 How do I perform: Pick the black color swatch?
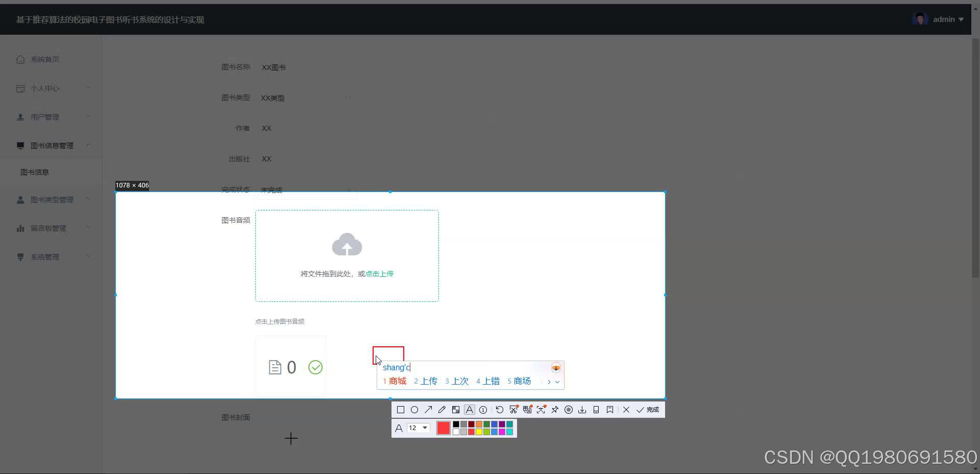tap(456, 424)
